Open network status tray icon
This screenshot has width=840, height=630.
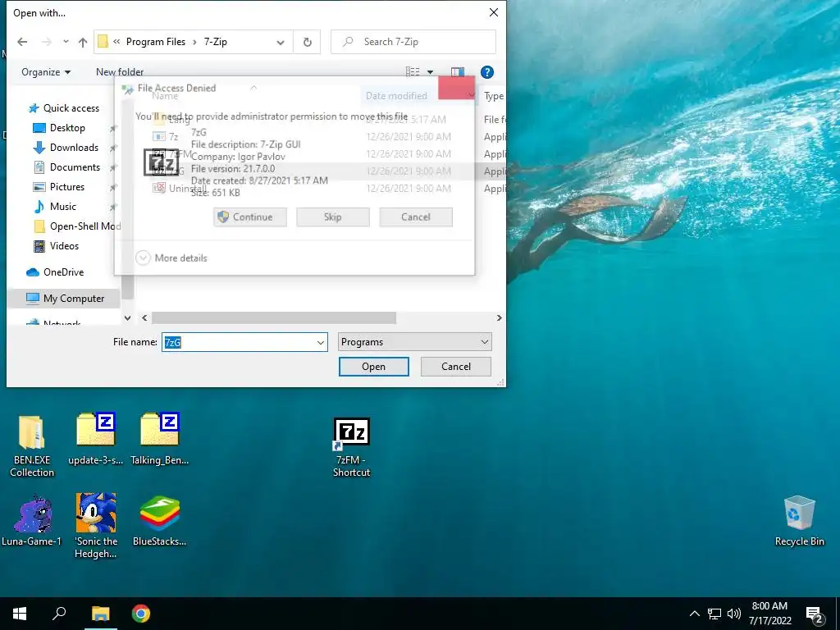[x=714, y=614]
